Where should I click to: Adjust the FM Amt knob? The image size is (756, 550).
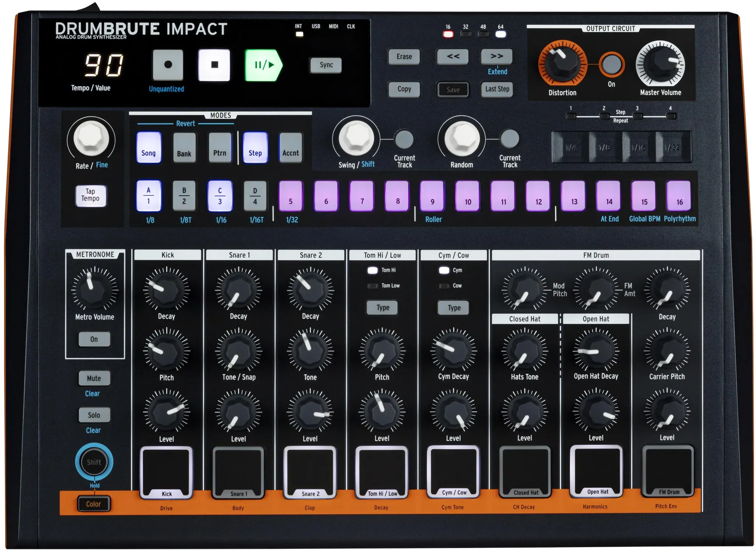(x=596, y=290)
